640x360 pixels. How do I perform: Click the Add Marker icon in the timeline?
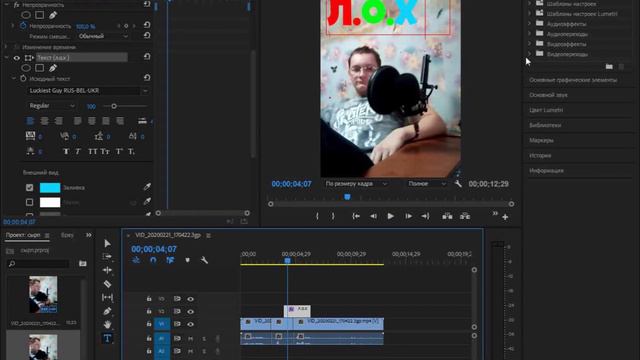click(187, 260)
